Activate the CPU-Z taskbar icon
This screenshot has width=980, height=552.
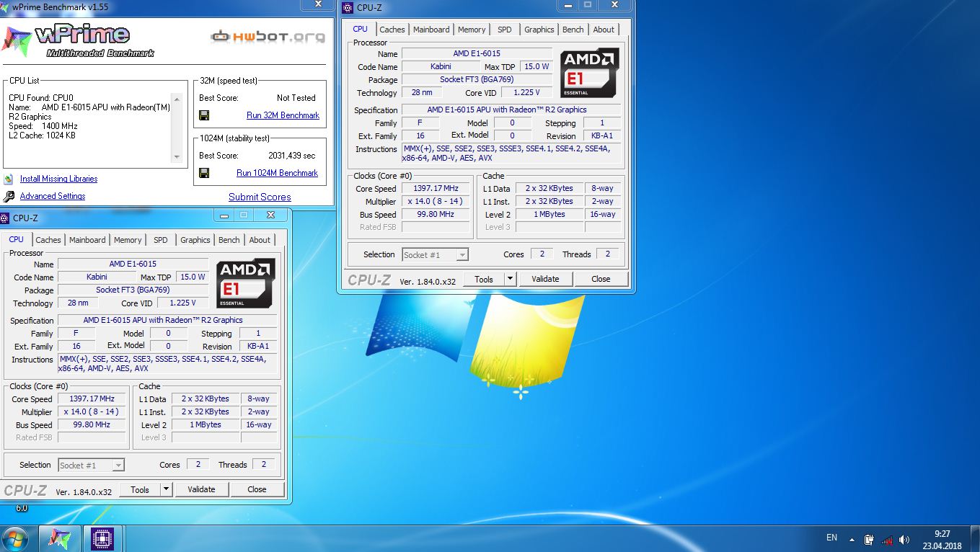click(x=103, y=538)
